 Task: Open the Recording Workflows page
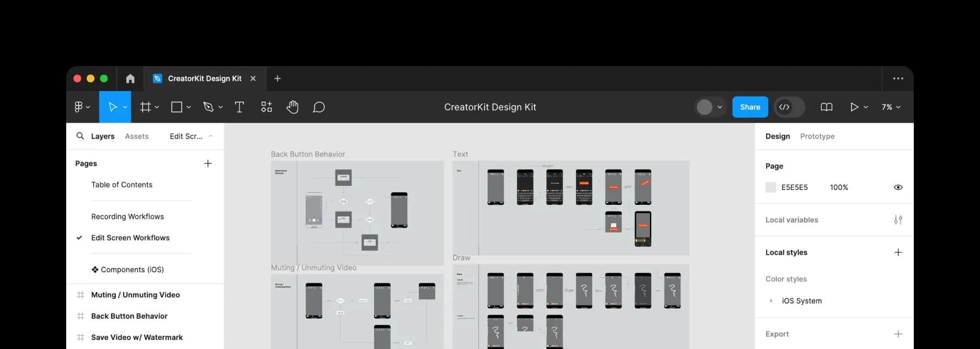coord(127,216)
